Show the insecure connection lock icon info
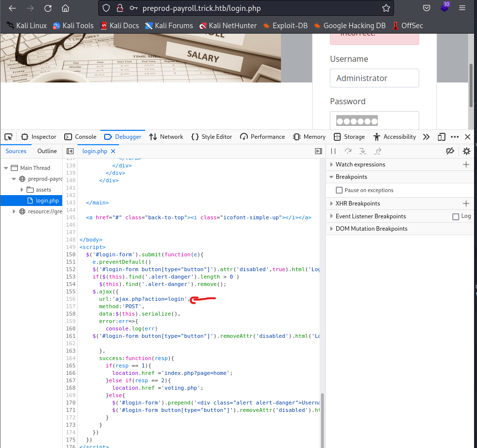 click(120, 8)
